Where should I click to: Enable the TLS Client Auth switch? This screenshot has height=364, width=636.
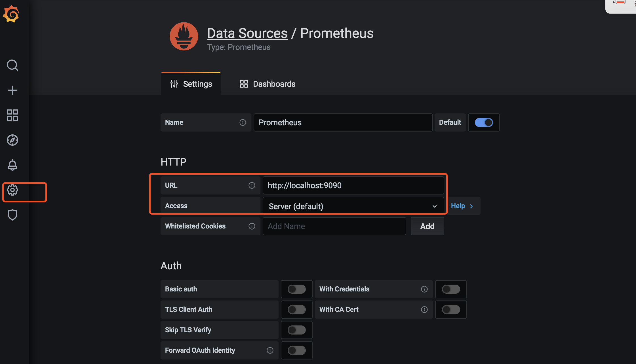[297, 310]
